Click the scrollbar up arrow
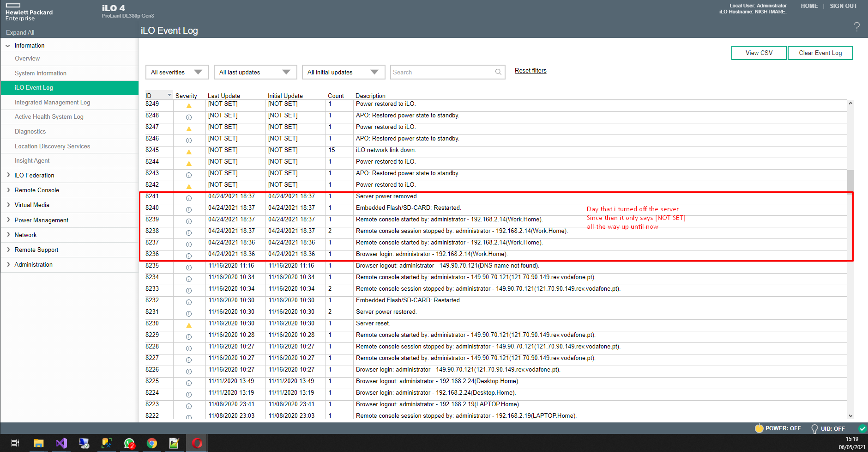 coord(850,104)
